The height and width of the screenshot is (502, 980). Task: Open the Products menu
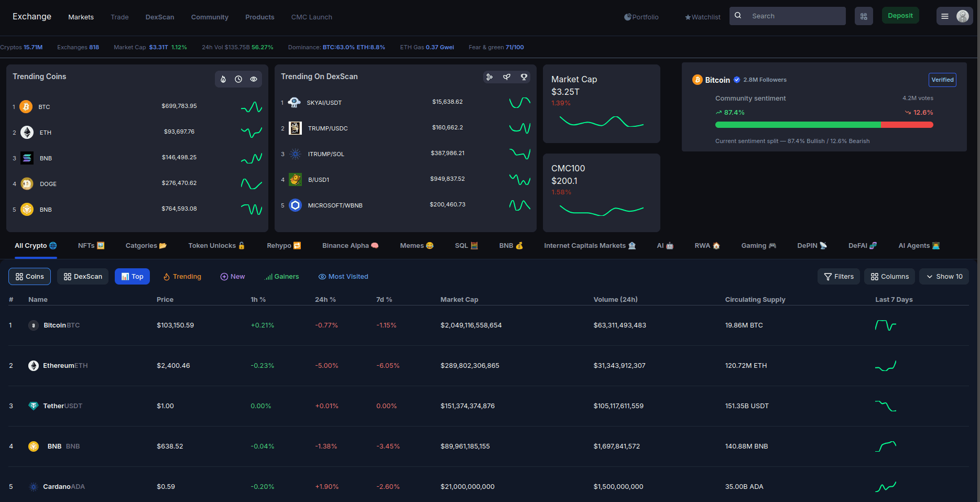click(260, 17)
